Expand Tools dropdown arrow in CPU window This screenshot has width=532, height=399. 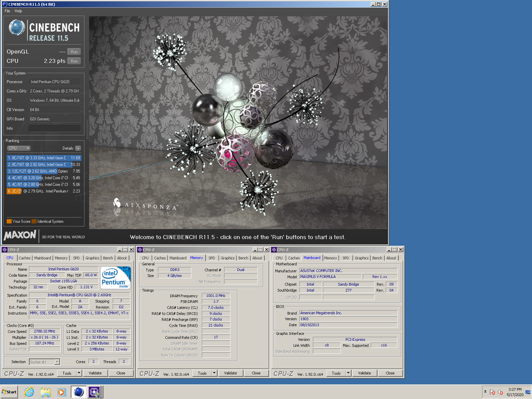click(79, 373)
